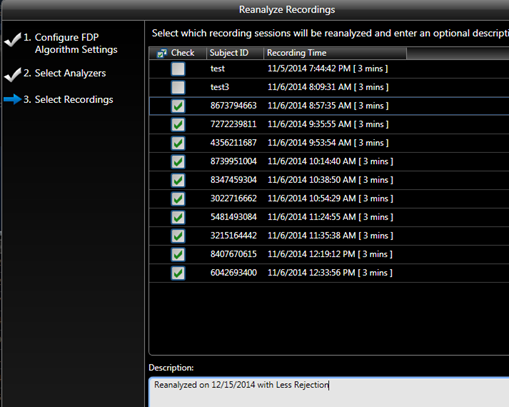
Task: Click checkmark icon beside Select Analyzers
Action: (13, 74)
